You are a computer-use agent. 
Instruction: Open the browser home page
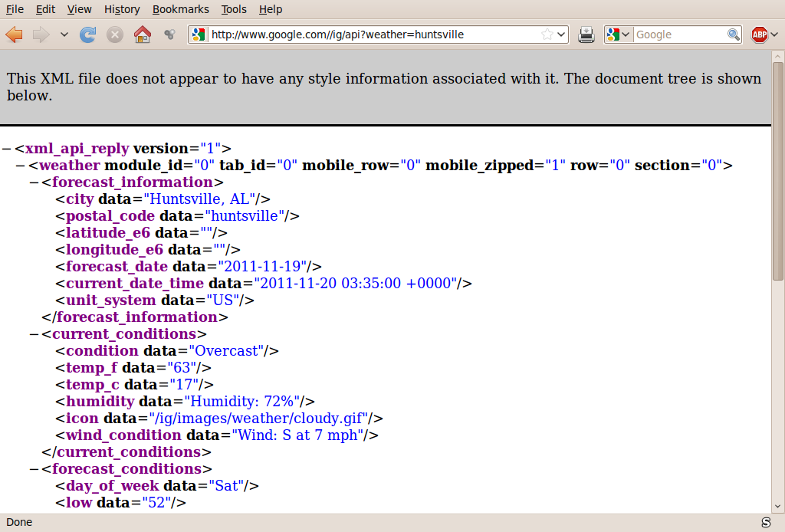tap(143, 34)
